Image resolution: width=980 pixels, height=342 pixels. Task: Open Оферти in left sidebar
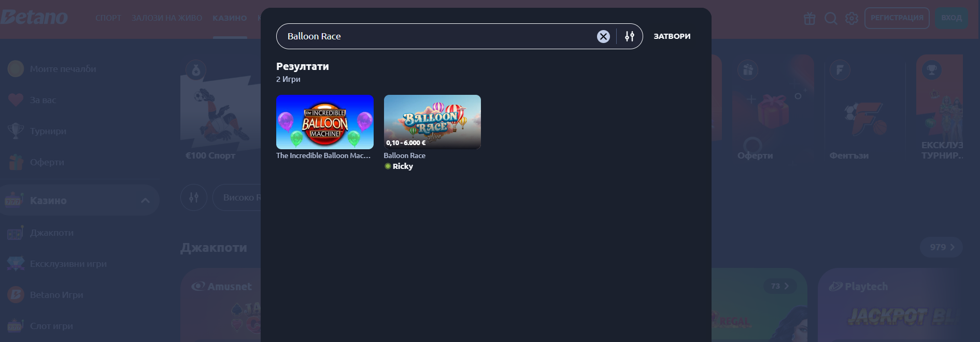[x=47, y=162]
